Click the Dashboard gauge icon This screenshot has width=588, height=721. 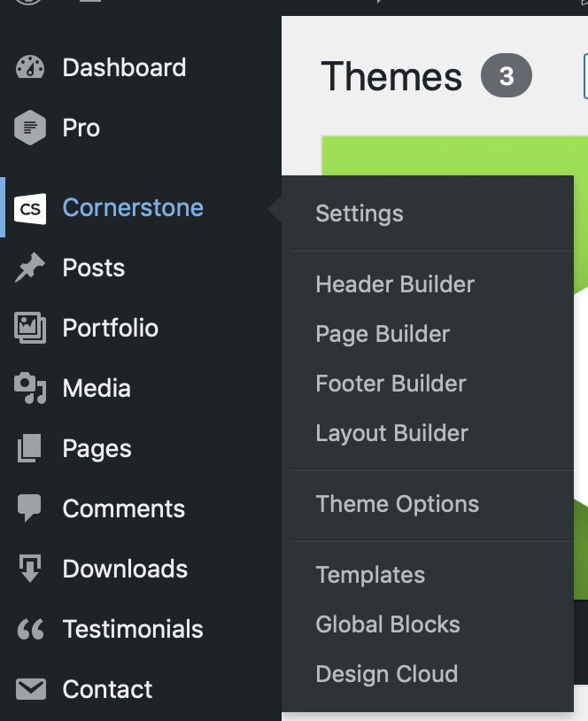click(30, 68)
